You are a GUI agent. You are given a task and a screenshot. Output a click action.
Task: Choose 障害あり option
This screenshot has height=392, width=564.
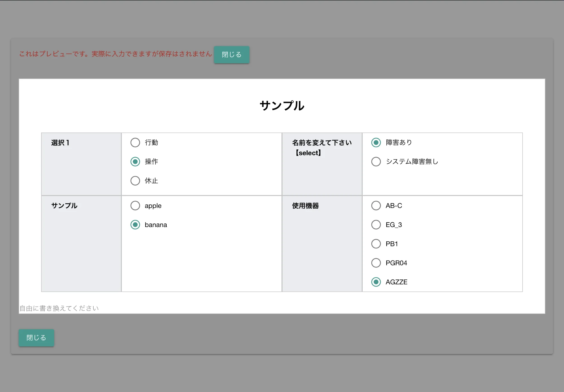click(x=376, y=142)
